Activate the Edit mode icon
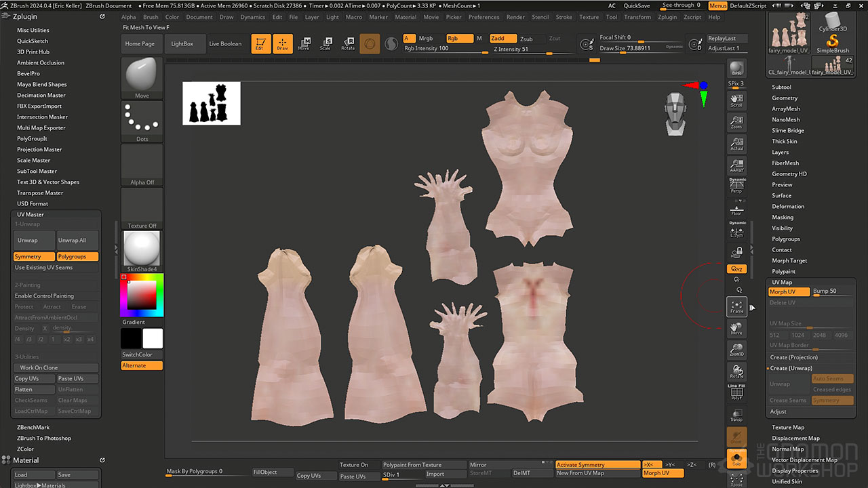The image size is (868, 488). point(261,44)
